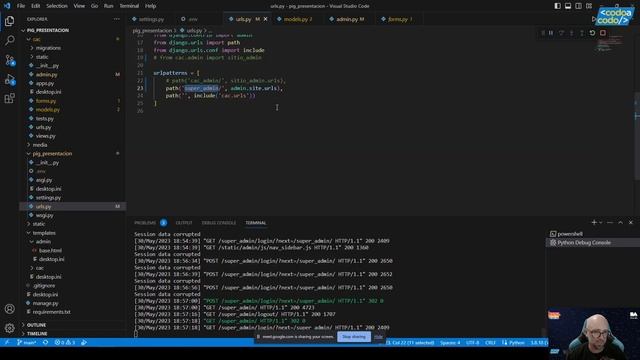Click the Spaces: 4 indentation status item
This screenshot has width=640, height=360.
pyautogui.click(x=450, y=342)
